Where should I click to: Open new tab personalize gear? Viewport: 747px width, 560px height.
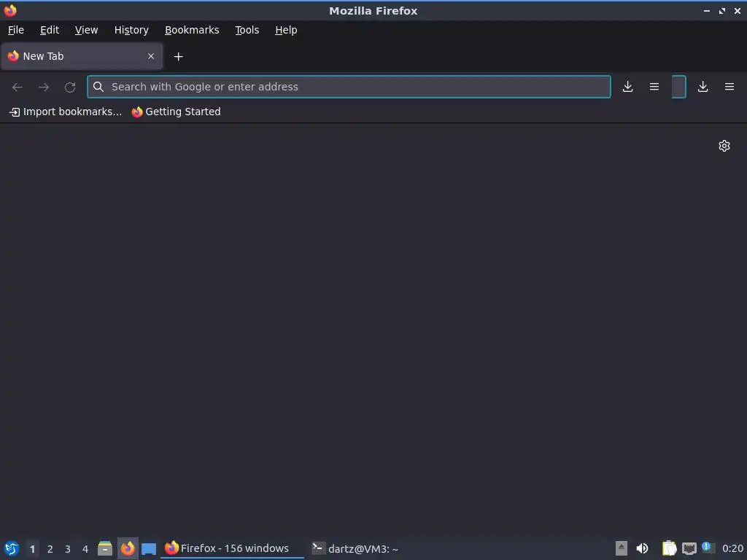tap(724, 146)
